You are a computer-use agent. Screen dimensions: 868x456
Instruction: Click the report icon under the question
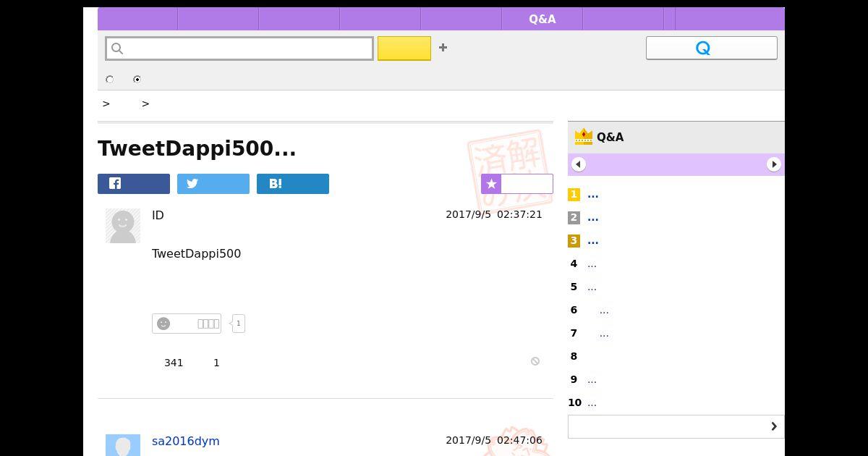535,361
